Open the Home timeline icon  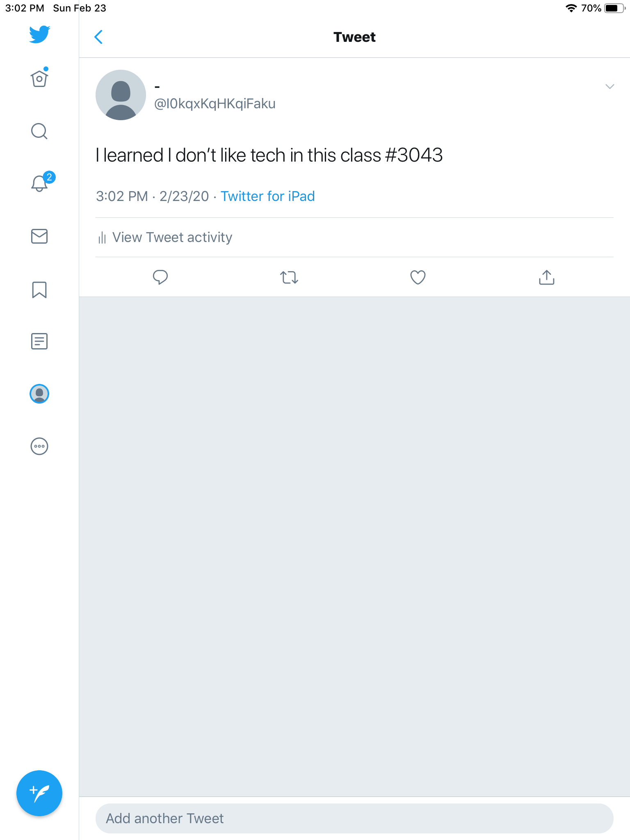[39, 78]
